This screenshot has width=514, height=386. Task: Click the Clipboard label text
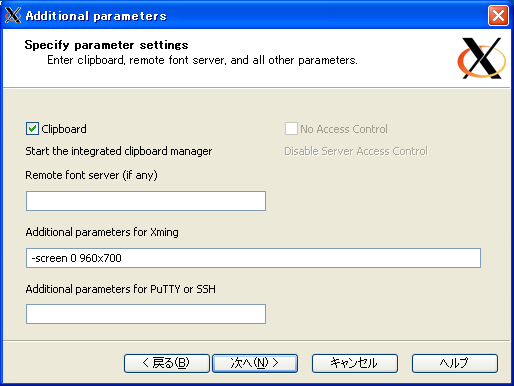tap(64, 129)
